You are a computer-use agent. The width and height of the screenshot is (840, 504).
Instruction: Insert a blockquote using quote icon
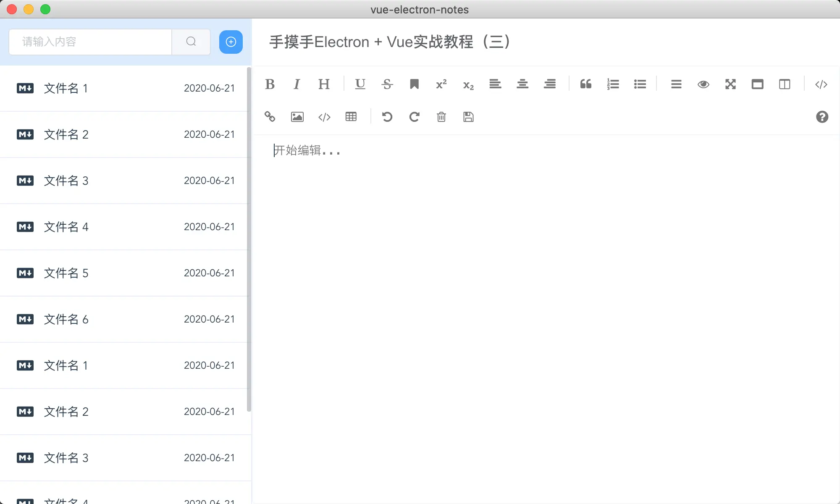[585, 84]
